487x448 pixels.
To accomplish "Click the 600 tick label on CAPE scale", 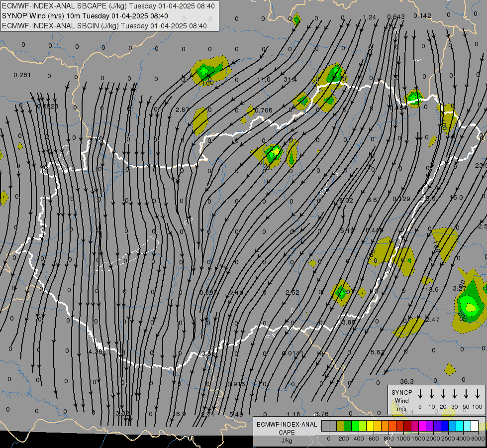I will 374,439.
